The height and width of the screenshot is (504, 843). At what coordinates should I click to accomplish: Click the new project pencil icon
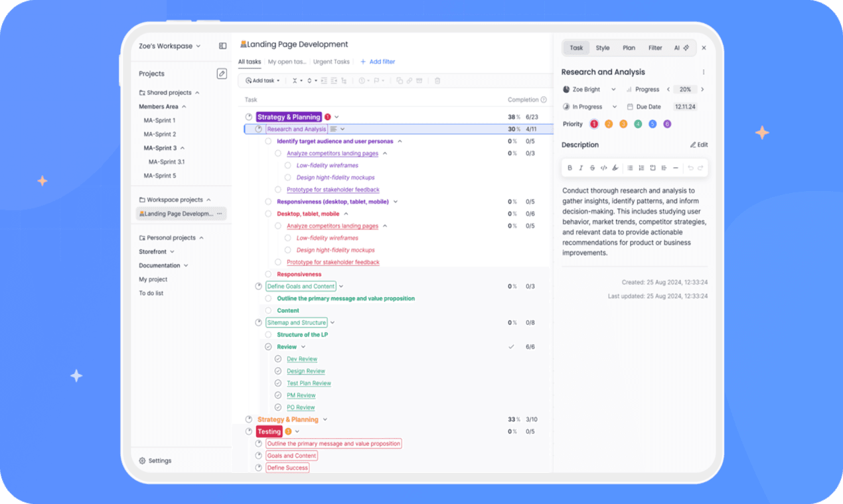[x=222, y=74]
